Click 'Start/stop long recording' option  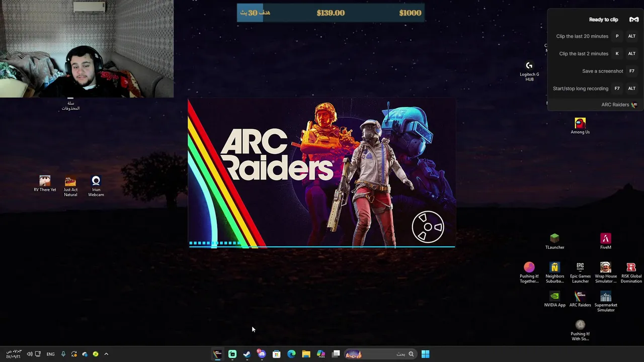click(581, 88)
